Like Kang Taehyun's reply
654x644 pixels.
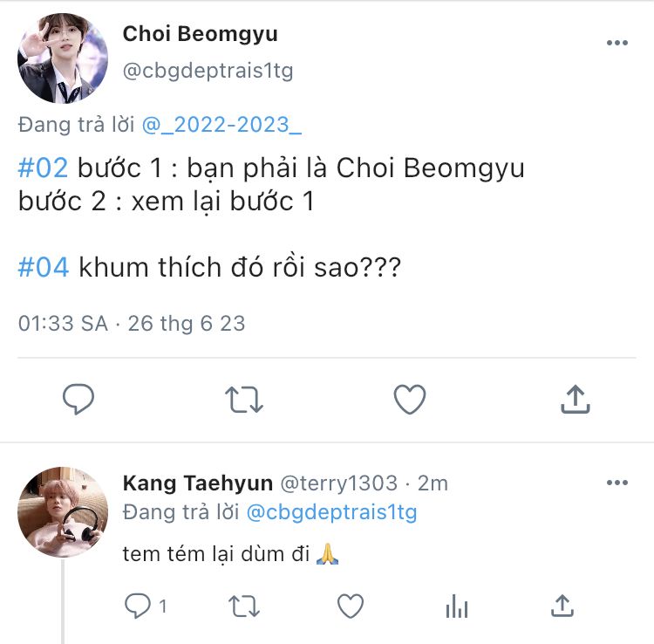click(x=350, y=606)
